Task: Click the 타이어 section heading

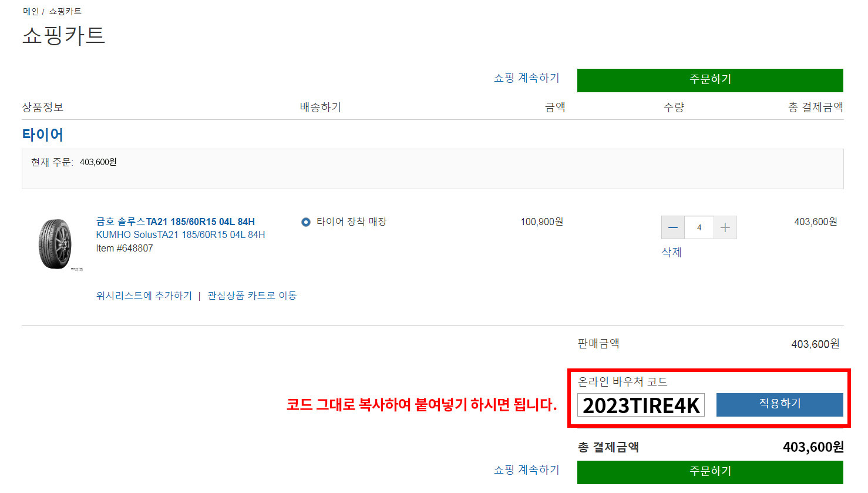Action: [42, 135]
